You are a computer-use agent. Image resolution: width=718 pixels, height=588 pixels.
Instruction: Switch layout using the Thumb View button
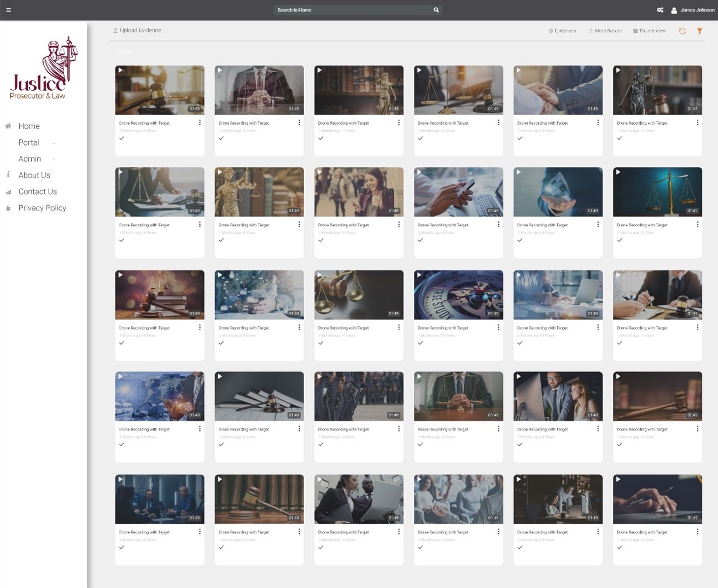pyautogui.click(x=649, y=31)
